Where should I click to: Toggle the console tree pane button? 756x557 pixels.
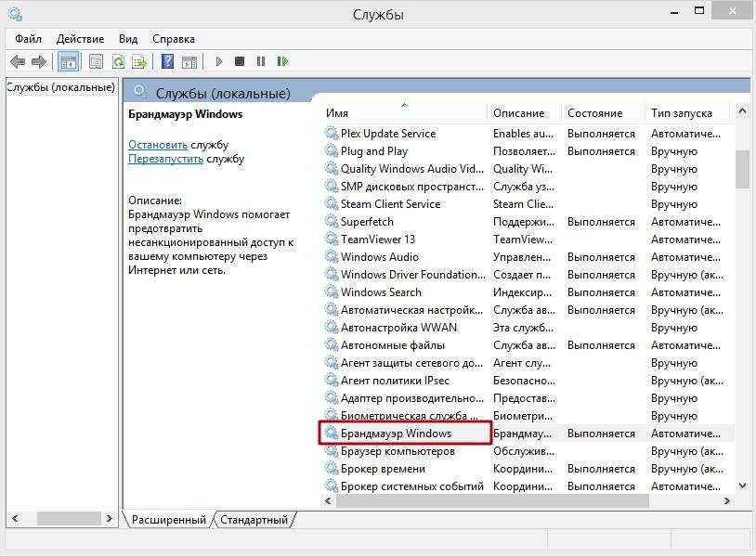pyautogui.click(x=68, y=62)
